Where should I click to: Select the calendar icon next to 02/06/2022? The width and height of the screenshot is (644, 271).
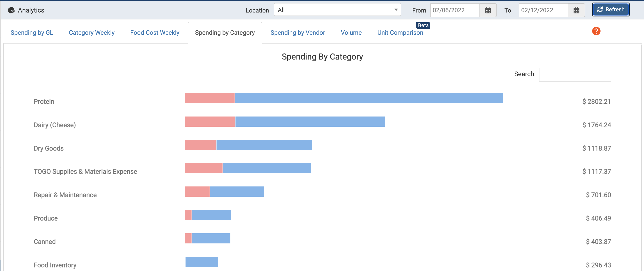coord(488,10)
